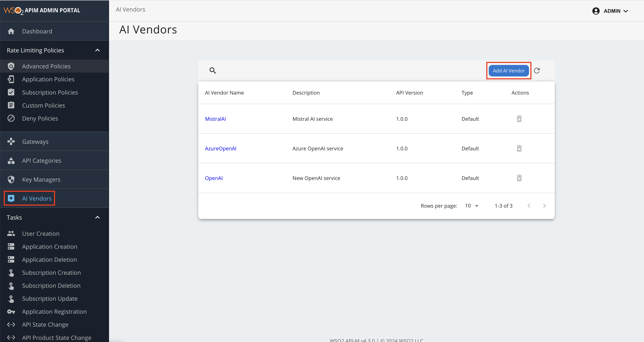
Task: Delete the OpenAI vendor via trash icon
Action: [519, 178]
